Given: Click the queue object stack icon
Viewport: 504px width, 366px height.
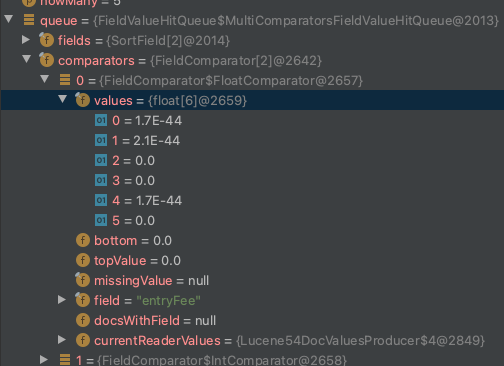Looking at the screenshot, I should 29,20.
